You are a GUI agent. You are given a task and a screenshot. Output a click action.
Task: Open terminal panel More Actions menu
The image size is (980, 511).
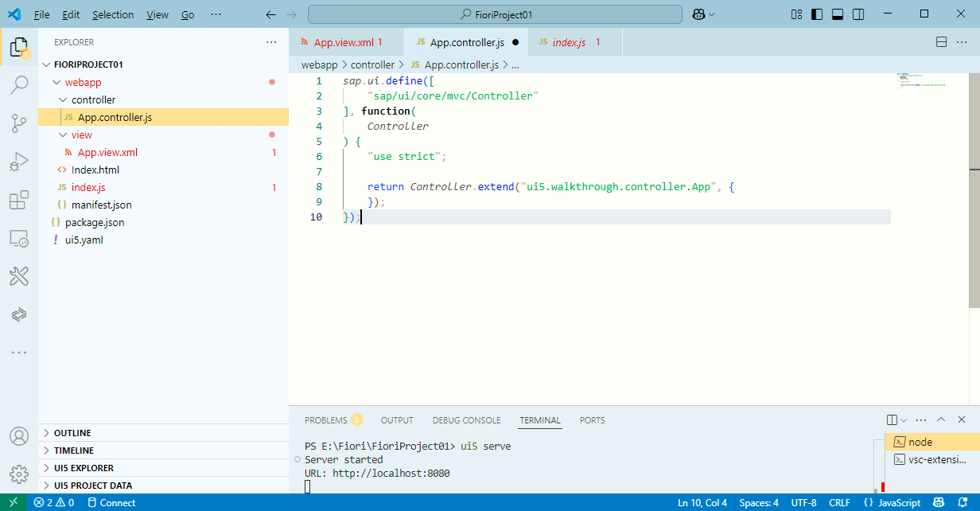pyautogui.click(x=921, y=419)
